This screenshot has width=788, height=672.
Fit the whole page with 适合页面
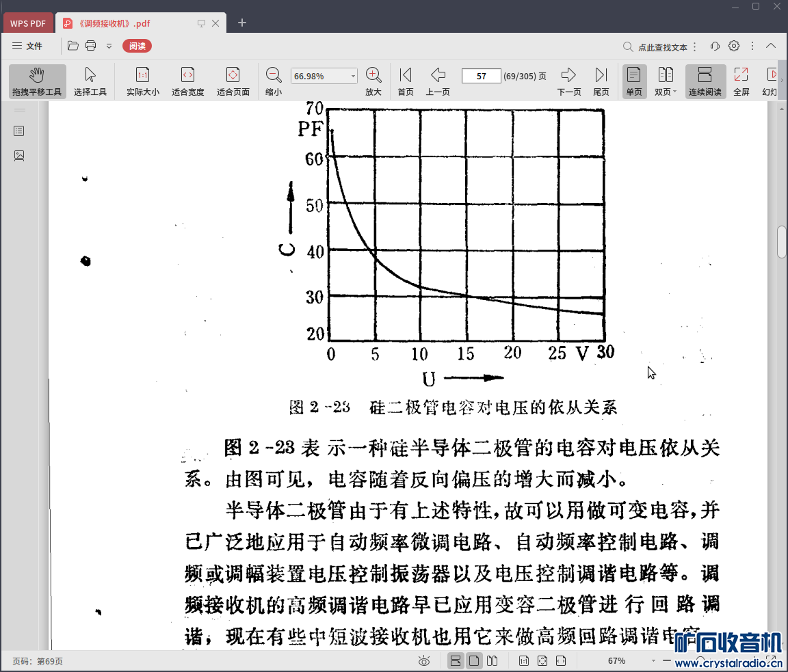[x=233, y=81]
